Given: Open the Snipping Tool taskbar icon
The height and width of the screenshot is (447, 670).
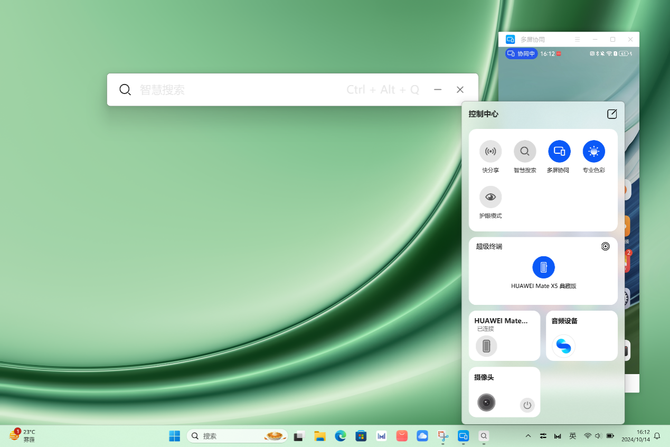Looking at the screenshot, I should pos(443,436).
